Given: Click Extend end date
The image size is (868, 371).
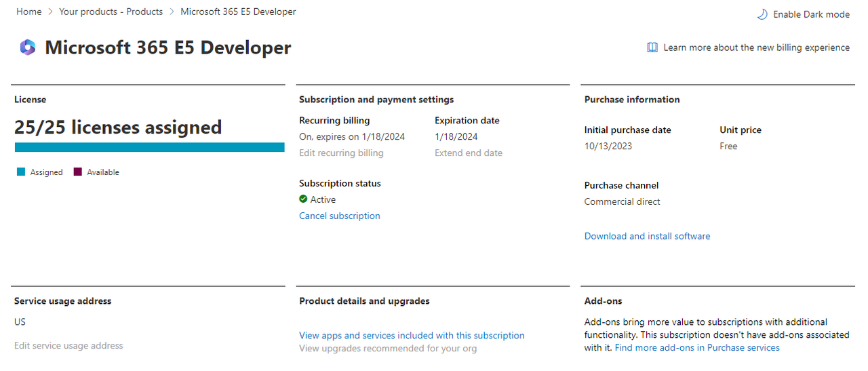Looking at the screenshot, I should pos(469,153).
